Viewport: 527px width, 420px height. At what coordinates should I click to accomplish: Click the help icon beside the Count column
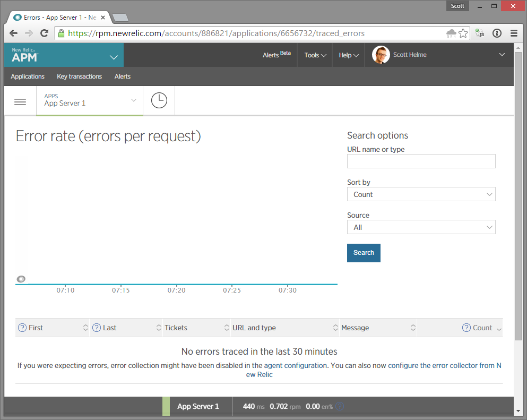click(x=466, y=328)
